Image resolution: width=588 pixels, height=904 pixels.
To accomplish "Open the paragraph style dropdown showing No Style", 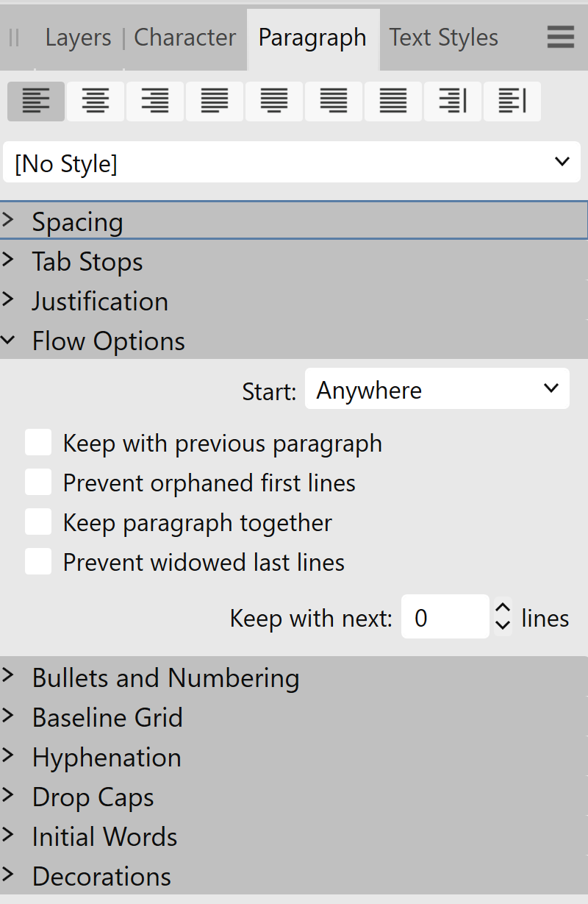I will click(x=291, y=162).
